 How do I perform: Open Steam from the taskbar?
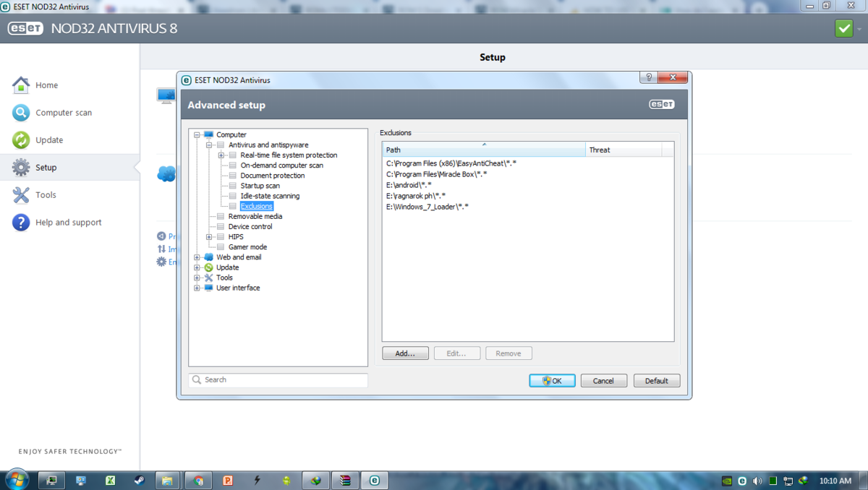139,480
